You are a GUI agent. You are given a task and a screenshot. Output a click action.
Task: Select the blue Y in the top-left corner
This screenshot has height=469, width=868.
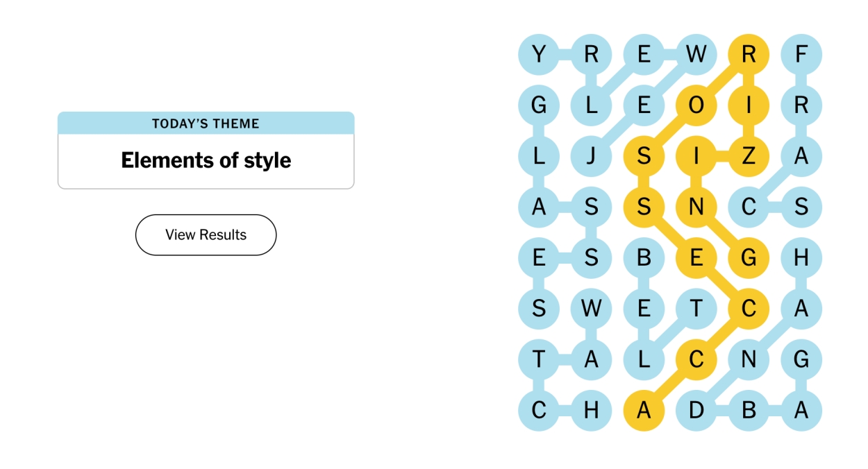click(538, 54)
